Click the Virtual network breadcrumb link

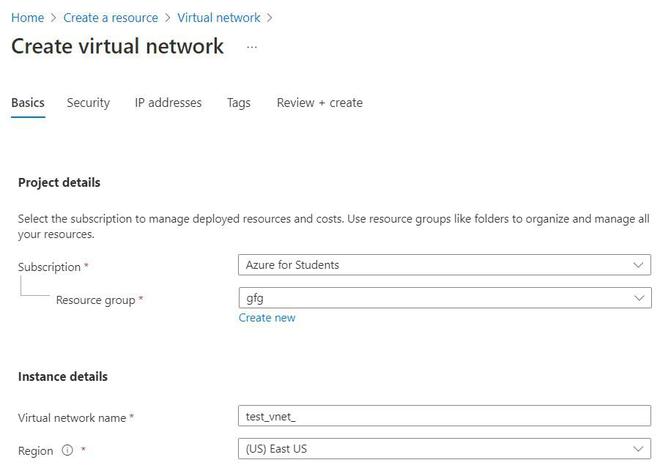(218, 18)
